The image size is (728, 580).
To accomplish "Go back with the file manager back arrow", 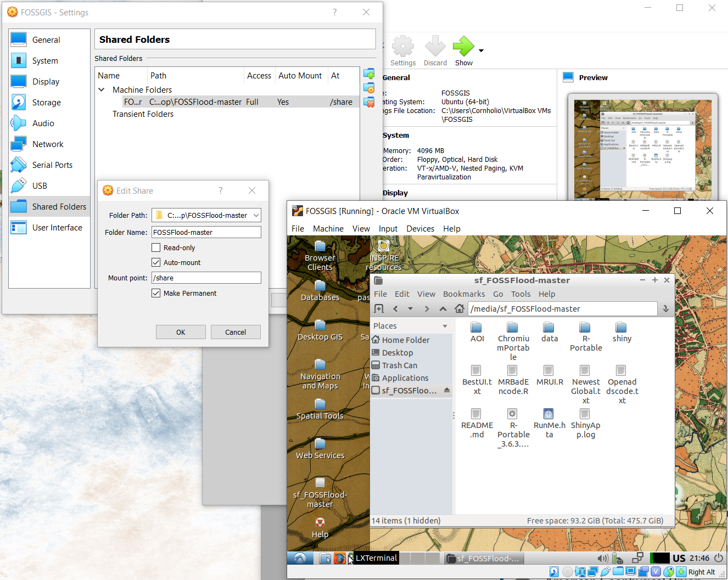I will 395,309.
